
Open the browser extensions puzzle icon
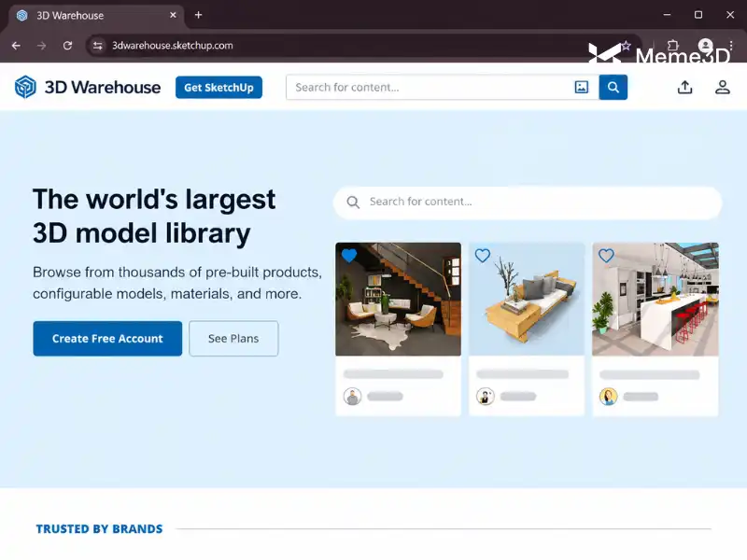click(x=672, y=46)
